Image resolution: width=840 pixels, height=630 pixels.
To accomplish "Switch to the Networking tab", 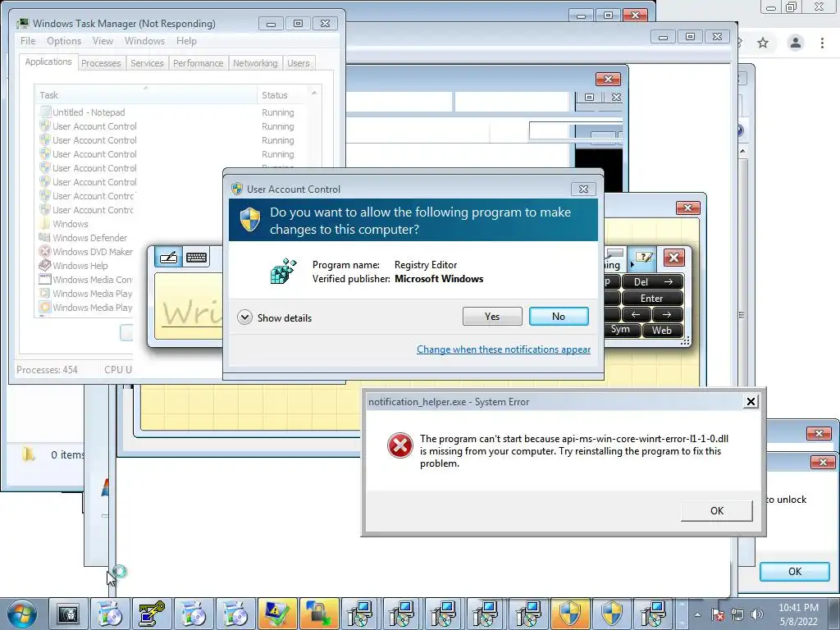I will [255, 63].
